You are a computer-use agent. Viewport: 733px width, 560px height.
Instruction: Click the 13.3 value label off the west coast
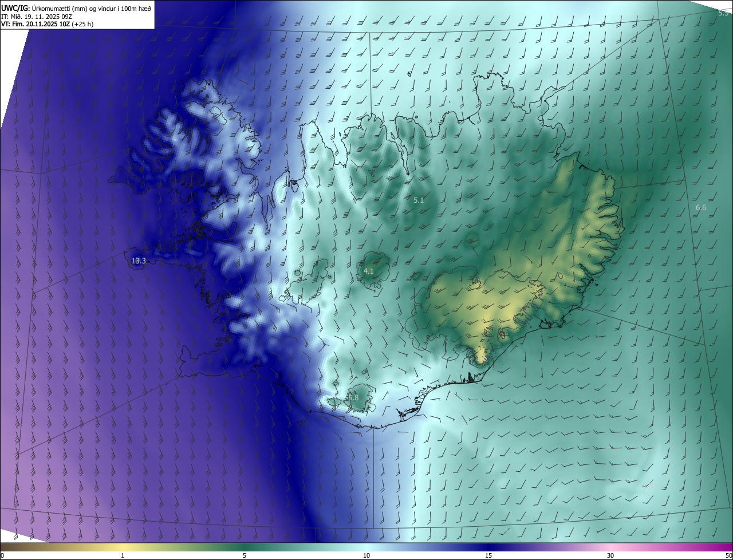click(139, 261)
